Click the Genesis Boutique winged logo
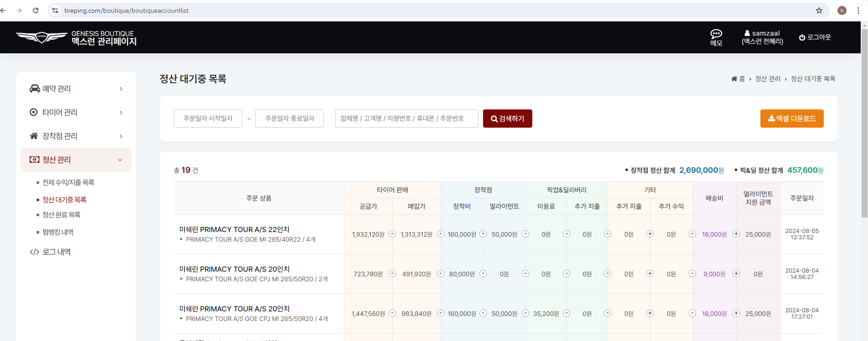Viewport: 868px width, 341px height. 42,37
